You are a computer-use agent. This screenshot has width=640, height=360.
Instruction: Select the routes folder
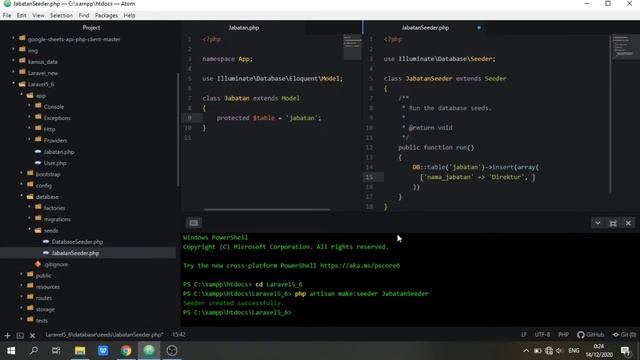pyautogui.click(x=44, y=298)
